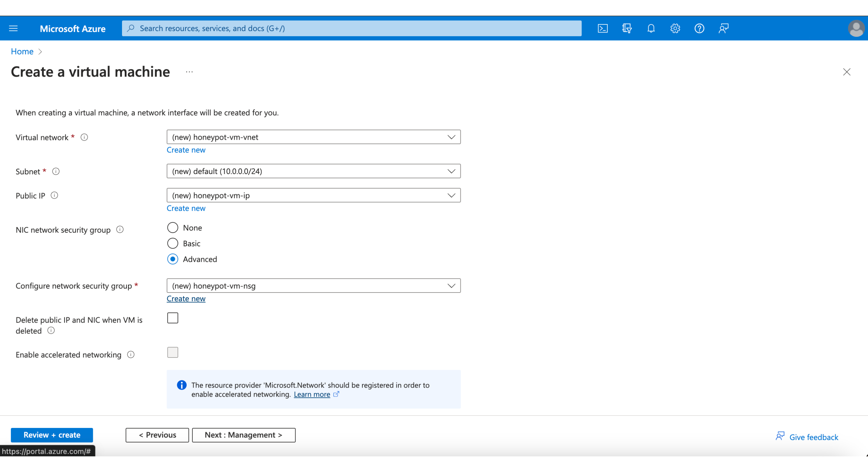Click info icon beside Virtual network
Screen dimensions: 868x472
(x=84, y=137)
